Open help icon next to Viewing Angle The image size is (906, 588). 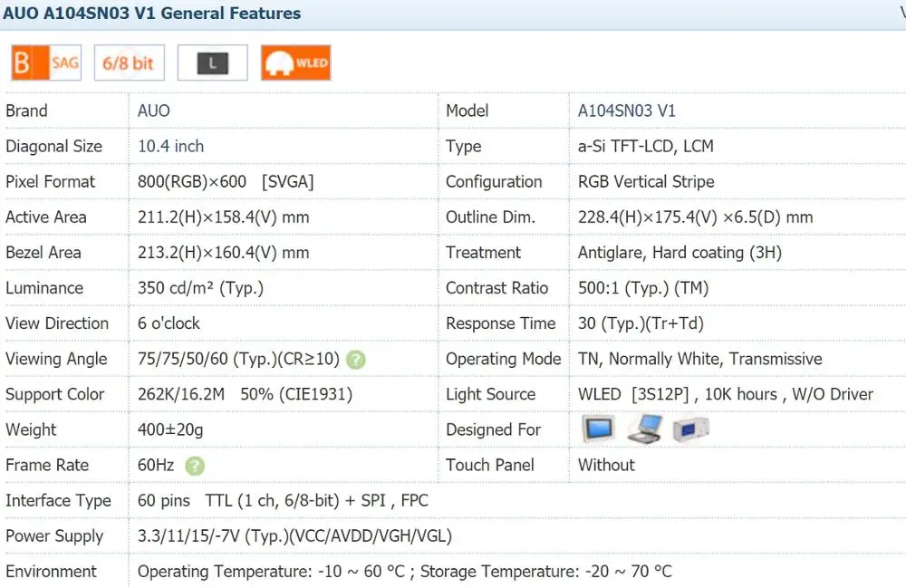(x=356, y=360)
